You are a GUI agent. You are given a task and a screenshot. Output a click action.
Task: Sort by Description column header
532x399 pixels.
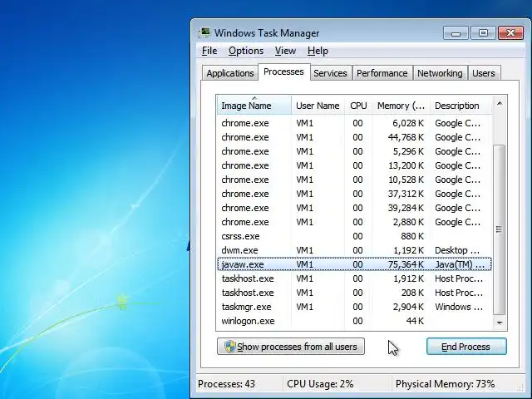[x=461, y=106]
